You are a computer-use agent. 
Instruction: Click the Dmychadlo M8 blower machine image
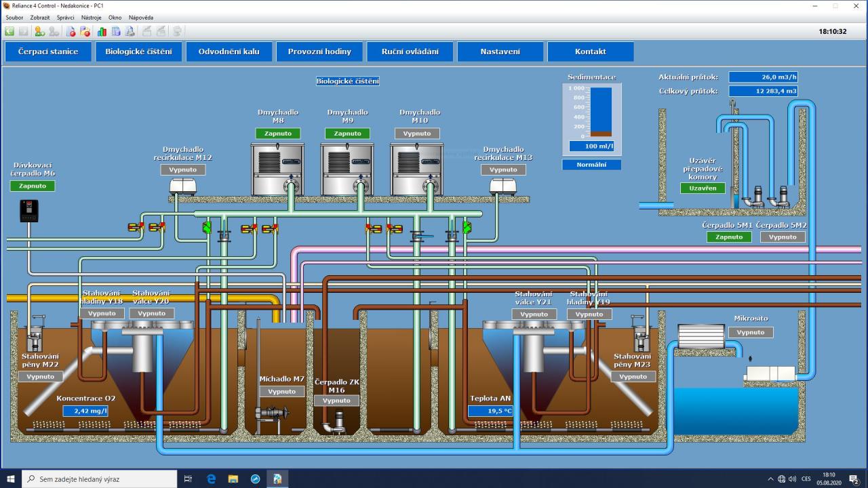tap(277, 169)
